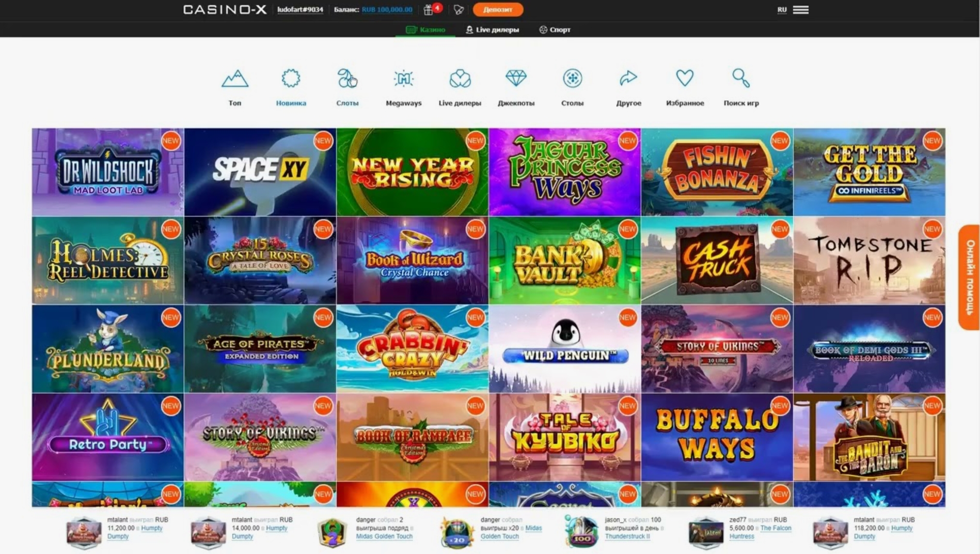
Task: Launch the New Year Rising game
Action: coord(413,172)
